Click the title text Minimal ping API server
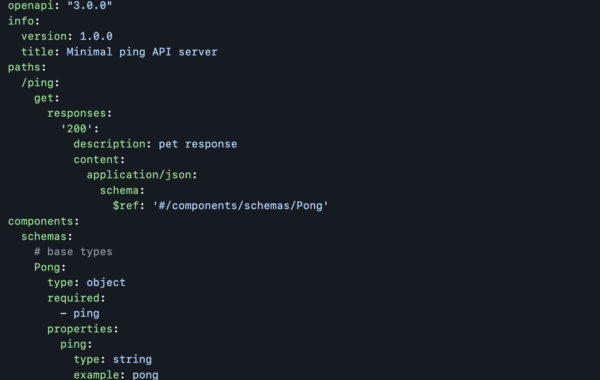The height and width of the screenshot is (380, 600). click(142, 52)
